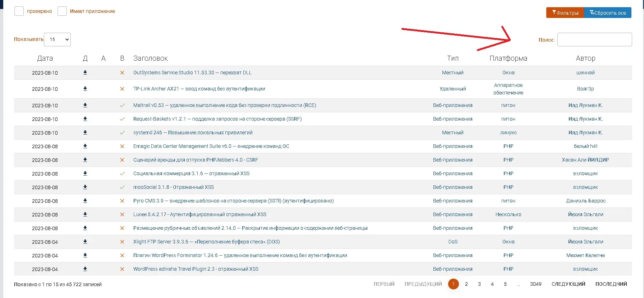Click author 'Хасан Али ЙИЛДИР'

585,160
